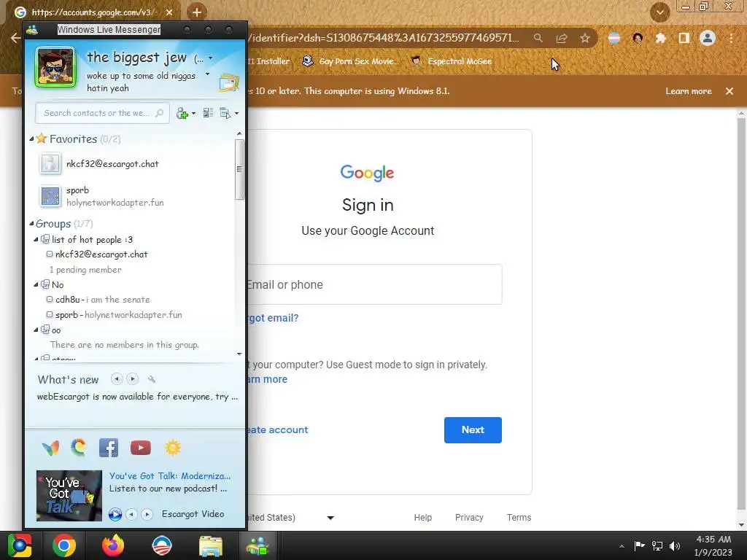Viewport: 747px width, 560px height.
Task: Click the Email or phone field
Action: (374, 284)
